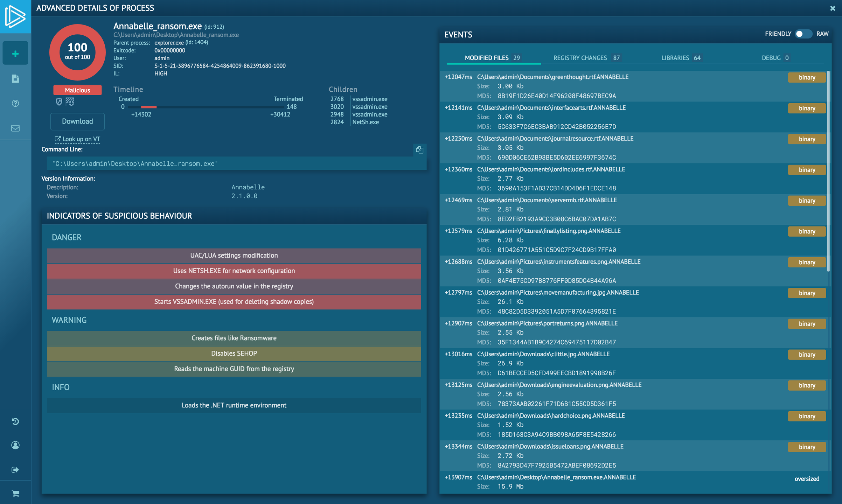The height and width of the screenshot is (504, 842).
Task: Click the Download button
Action: tap(77, 121)
